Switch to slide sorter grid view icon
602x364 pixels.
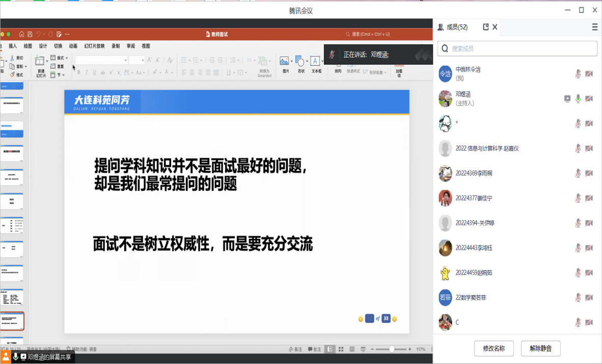pyautogui.click(x=341, y=349)
